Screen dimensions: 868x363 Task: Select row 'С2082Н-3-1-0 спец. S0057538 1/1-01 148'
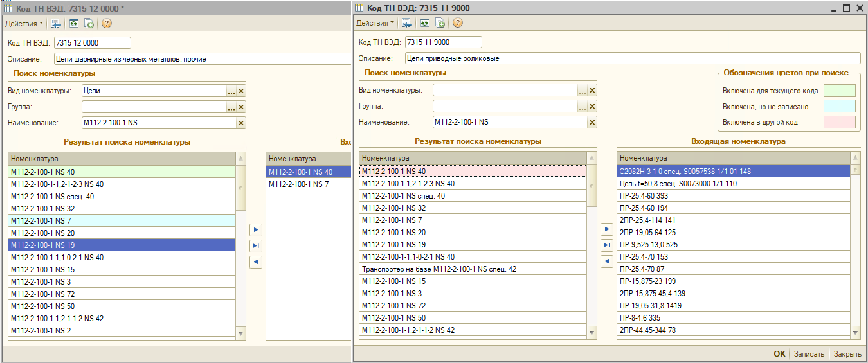tap(734, 172)
